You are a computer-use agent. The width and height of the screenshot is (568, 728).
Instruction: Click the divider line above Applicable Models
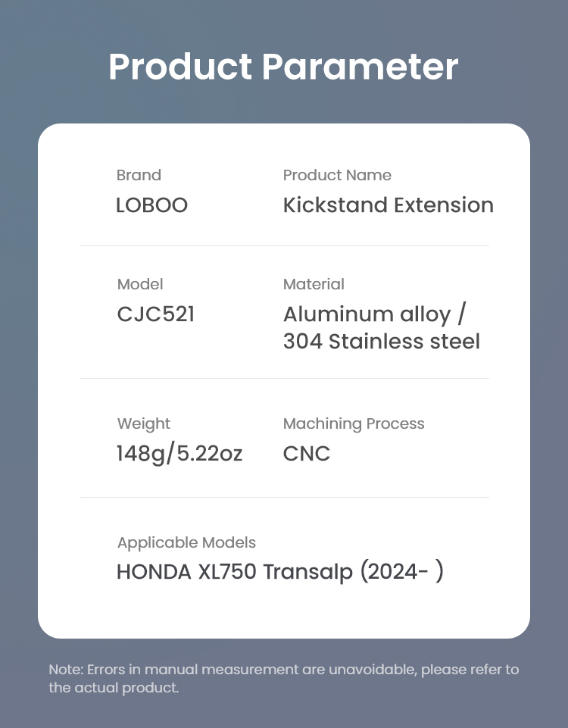284,497
